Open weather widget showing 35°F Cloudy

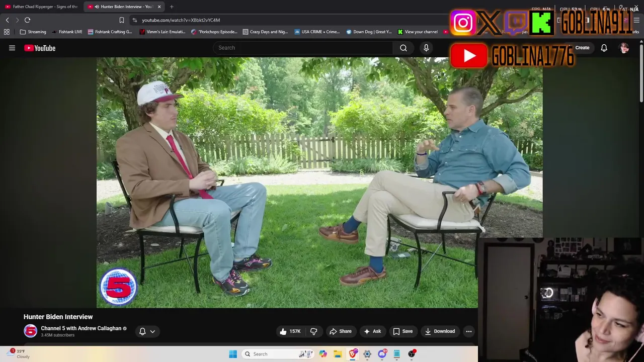tap(19, 354)
